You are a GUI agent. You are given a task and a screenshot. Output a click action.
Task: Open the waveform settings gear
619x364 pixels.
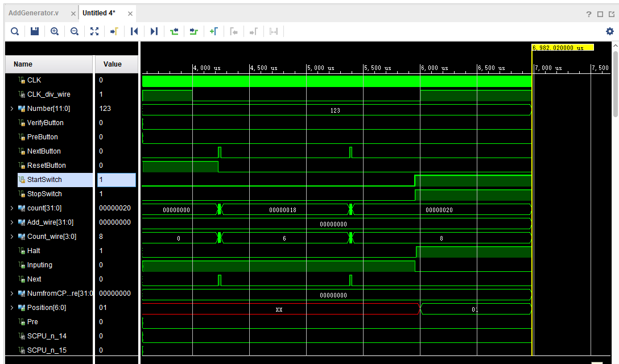(x=610, y=31)
